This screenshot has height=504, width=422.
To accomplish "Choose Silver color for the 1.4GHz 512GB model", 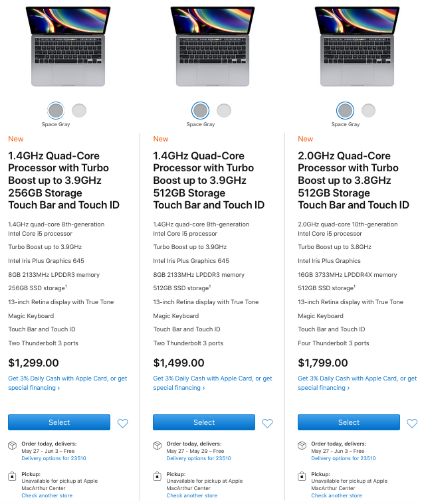I will (x=224, y=110).
